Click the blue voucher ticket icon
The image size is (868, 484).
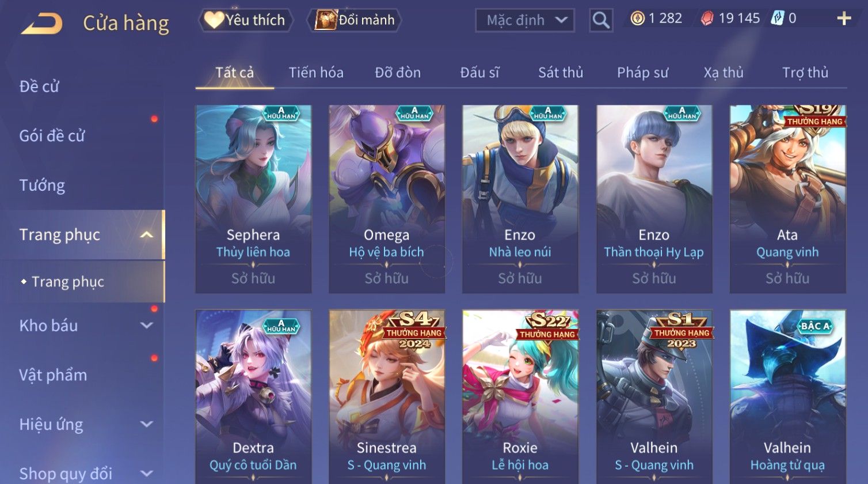(x=777, y=18)
